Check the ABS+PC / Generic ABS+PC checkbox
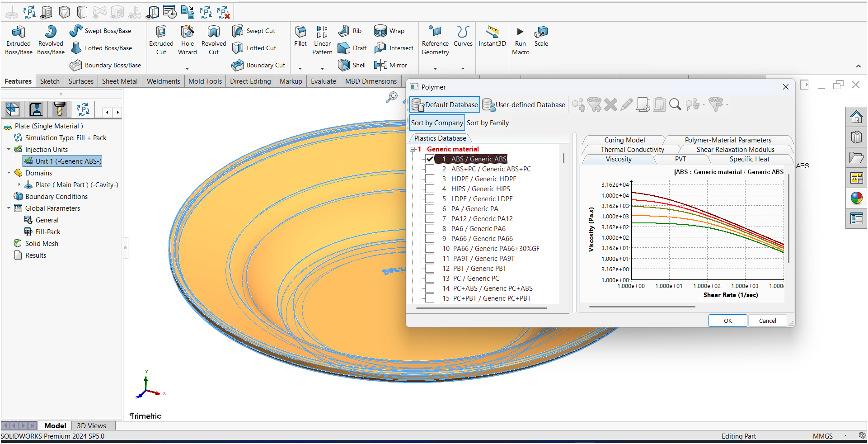The width and height of the screenshot is (868, 444). tap(430, 169)
